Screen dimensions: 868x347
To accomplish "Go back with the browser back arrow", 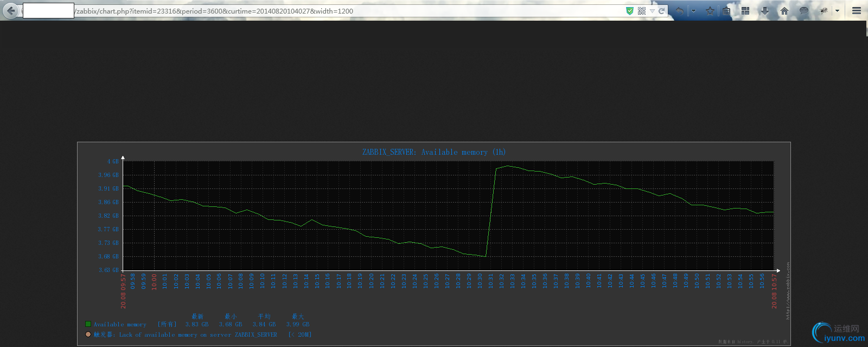I will click(11, 11).
